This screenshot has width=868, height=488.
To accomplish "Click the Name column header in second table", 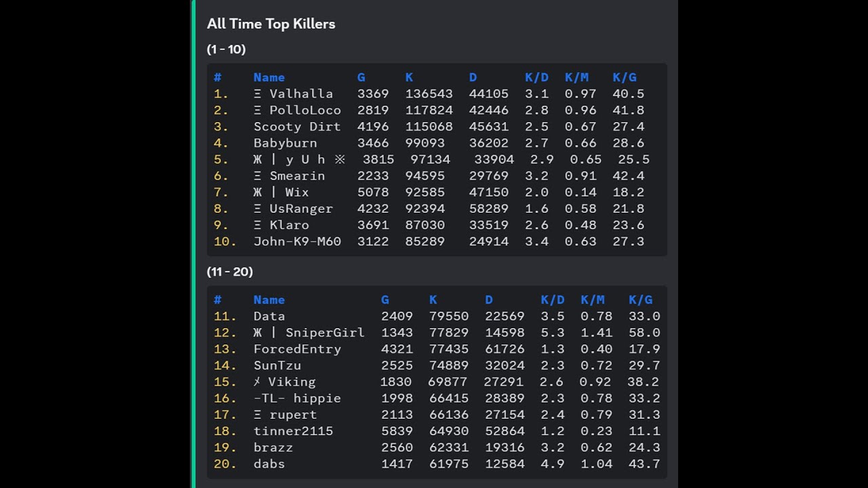I will pos(269,300).
